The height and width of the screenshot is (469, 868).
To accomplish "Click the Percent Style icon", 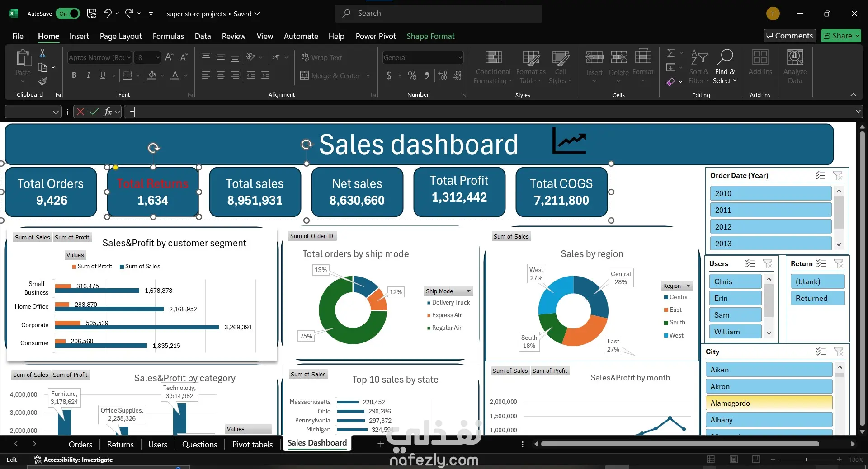I will [x=412, y=75].
